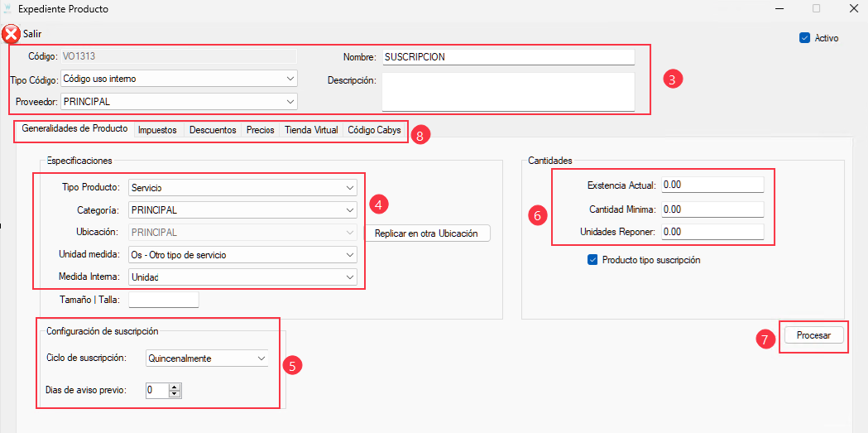Viewport: 868px width, 433px height.
Task: Click the Nombre input field
Action: [x=506, y=57]
